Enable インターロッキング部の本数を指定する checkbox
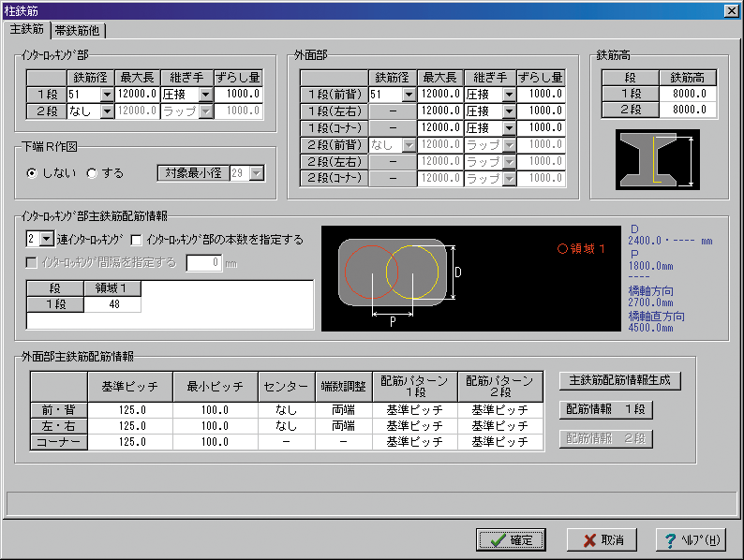 click(136, 240)
